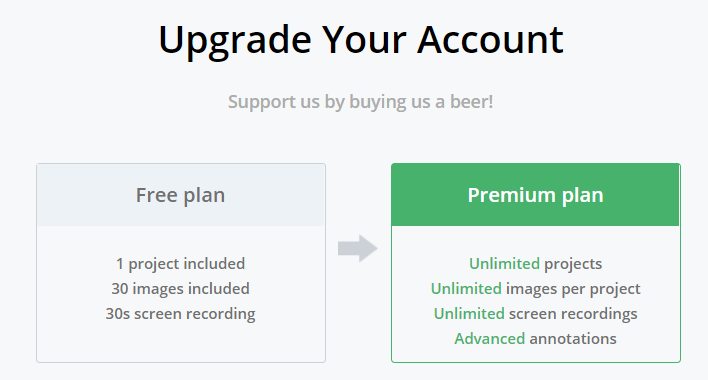Screen dimensions: 708x380
Task: Click green 'Unlimited' before images per project
Action: tap(466, 288)
